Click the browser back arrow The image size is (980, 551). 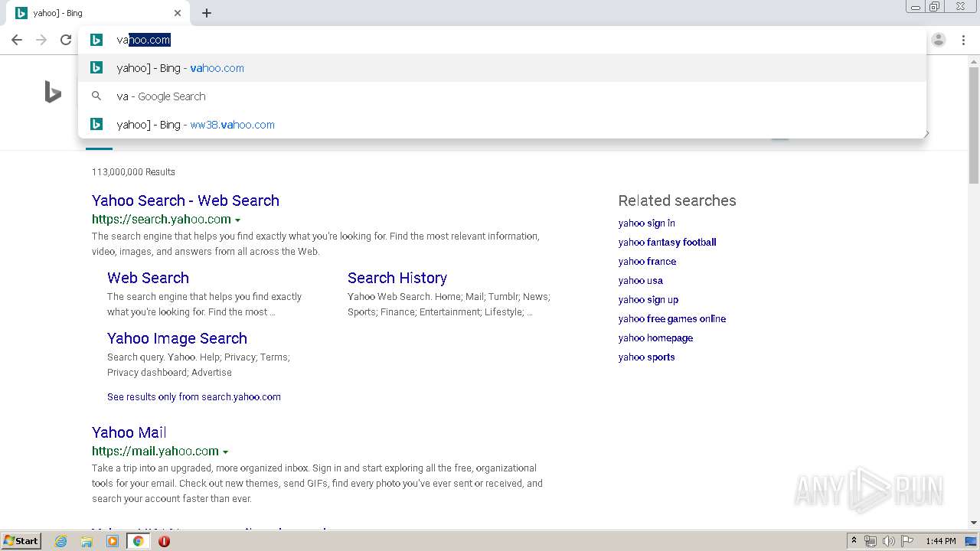[x=17, y=40]
